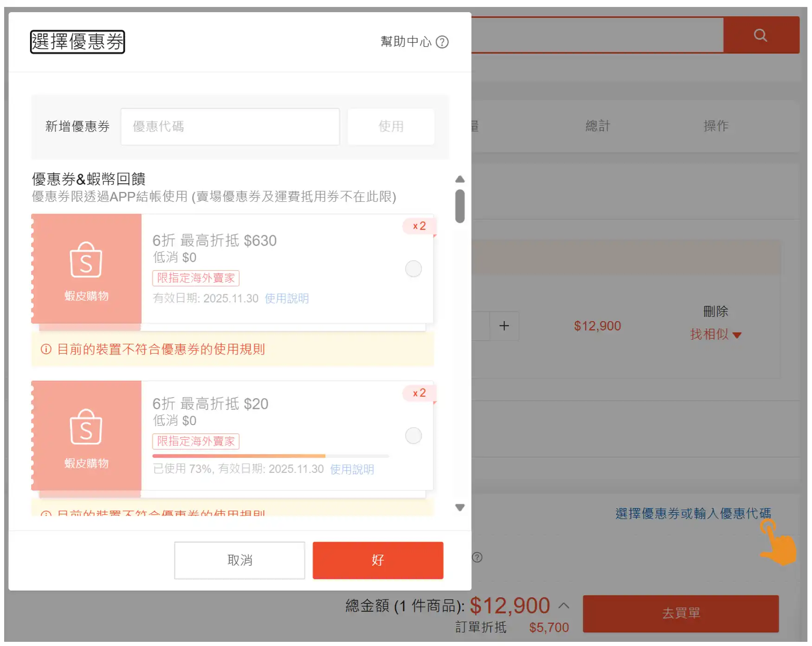Click 有效日期: 2025.11.30 on $630 coupon

click(x=206, y=298)
